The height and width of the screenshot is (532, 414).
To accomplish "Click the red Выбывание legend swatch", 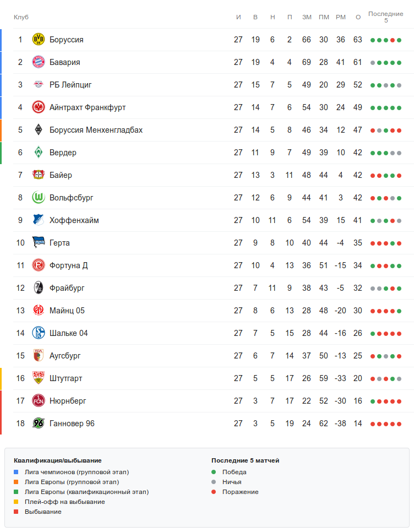I will pyautogui.click(x=17, y=512).
